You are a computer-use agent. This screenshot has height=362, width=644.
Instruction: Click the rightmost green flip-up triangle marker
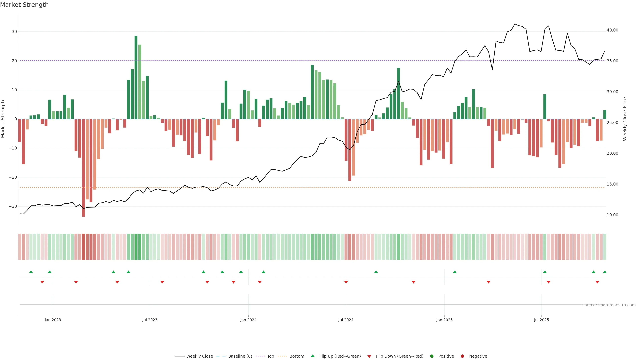coord(604,272)
